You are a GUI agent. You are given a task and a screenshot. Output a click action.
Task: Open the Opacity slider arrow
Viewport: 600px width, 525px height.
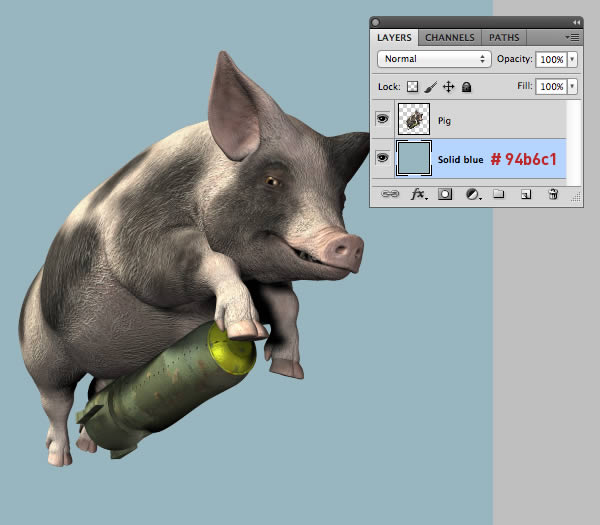coord(572,59)
